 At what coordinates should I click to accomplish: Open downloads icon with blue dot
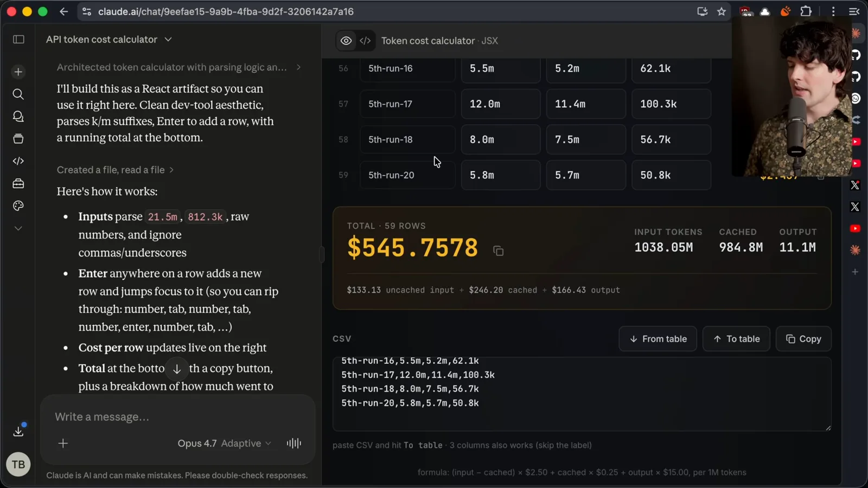[18, 431]
